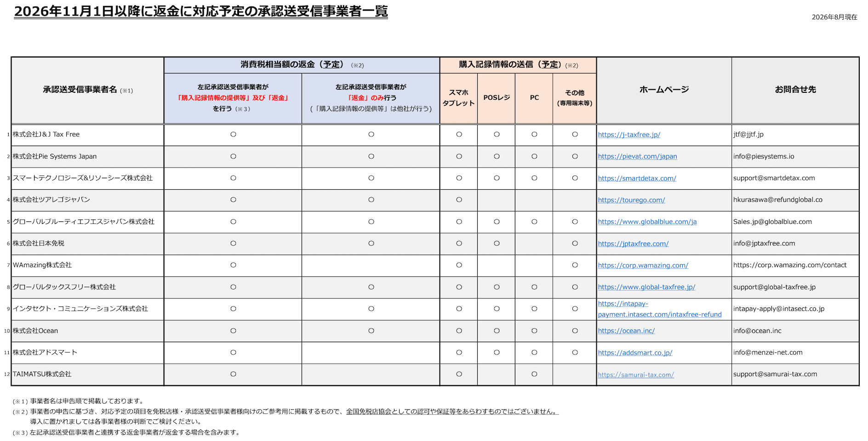Select the 承認送受信事業者名 header cell
The height and width of the screenshot is (441, 868).
tap(88, 90)
